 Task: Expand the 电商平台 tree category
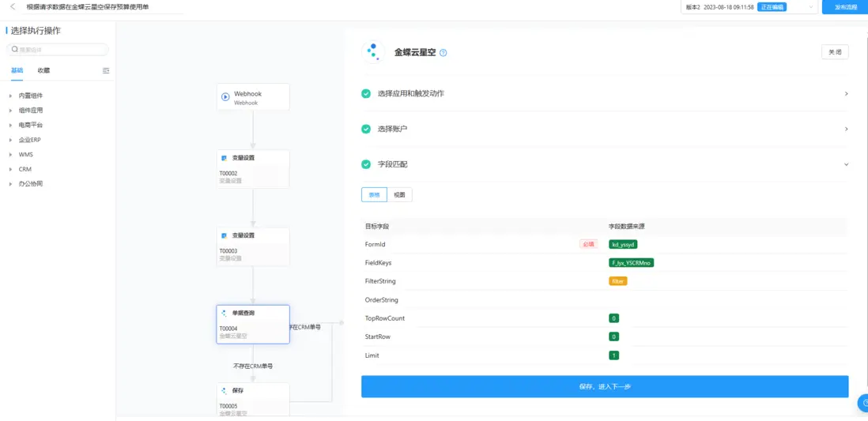pyautogui.click(x=10, y=125)
